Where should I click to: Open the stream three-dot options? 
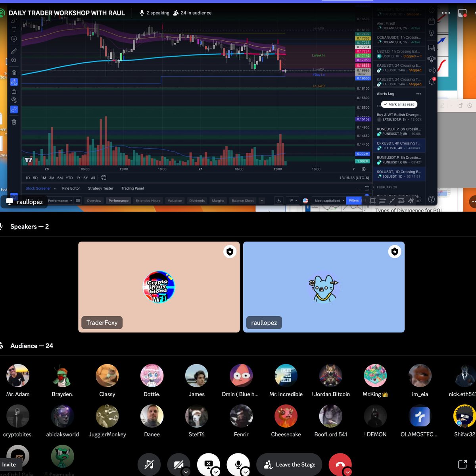pos(446,13)
